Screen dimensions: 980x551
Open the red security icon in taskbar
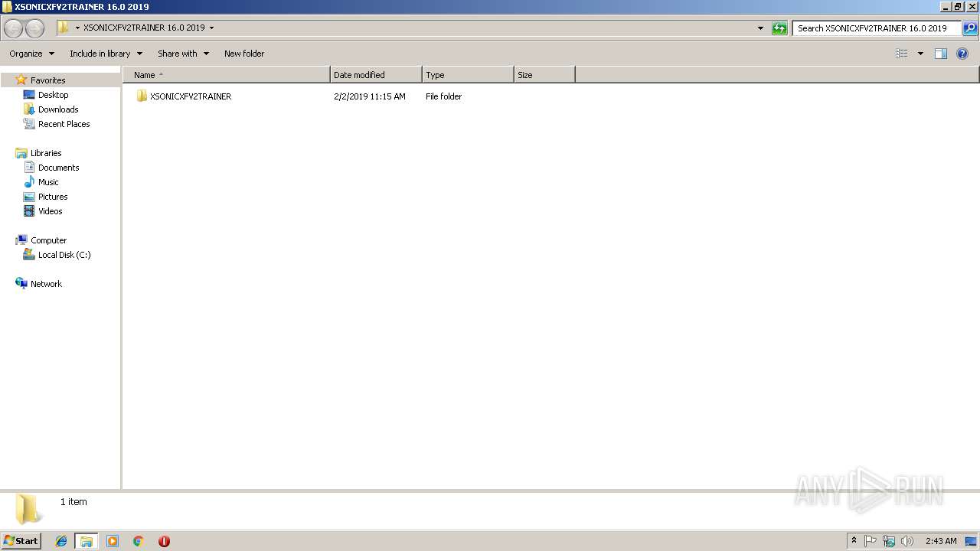[x=164, y=541]
